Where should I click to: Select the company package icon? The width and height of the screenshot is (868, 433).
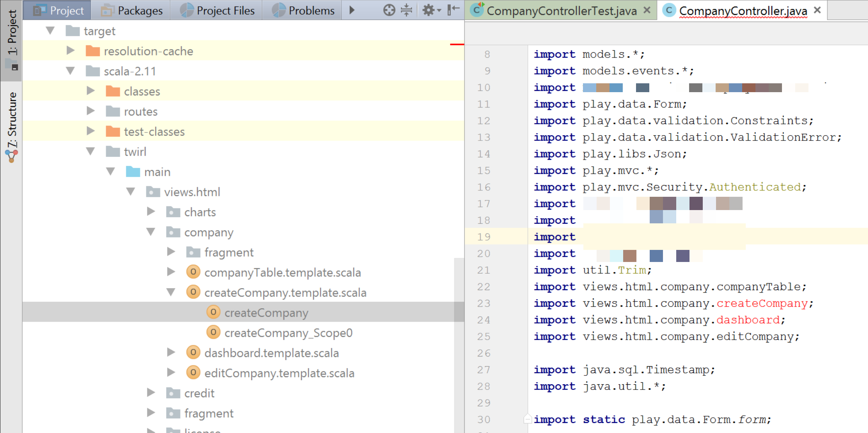(x=173, y=232)
